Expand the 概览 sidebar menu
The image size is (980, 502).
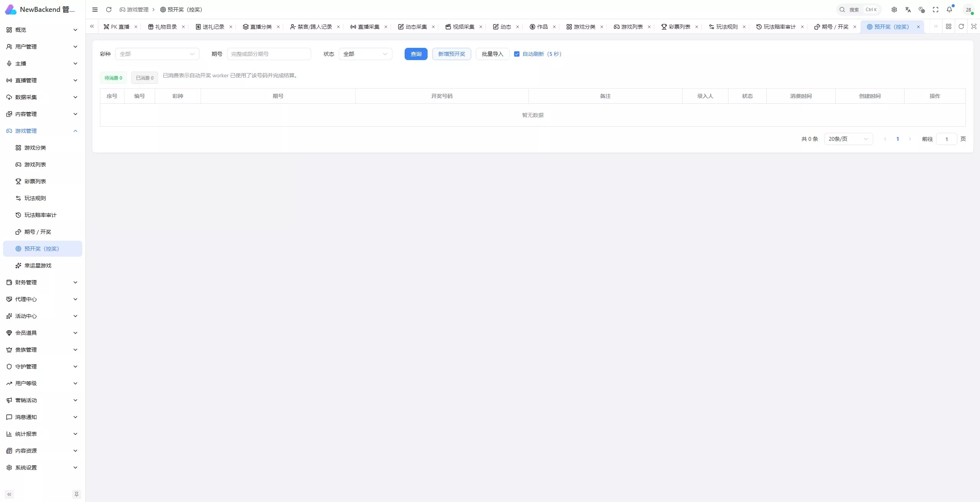[x=42, y=30]
